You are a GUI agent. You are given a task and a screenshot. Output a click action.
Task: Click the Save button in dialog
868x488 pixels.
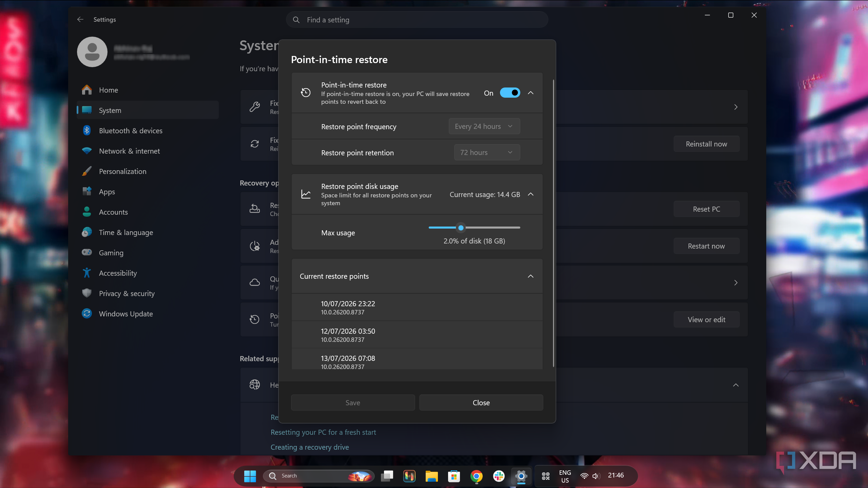(x=353, y=403)
